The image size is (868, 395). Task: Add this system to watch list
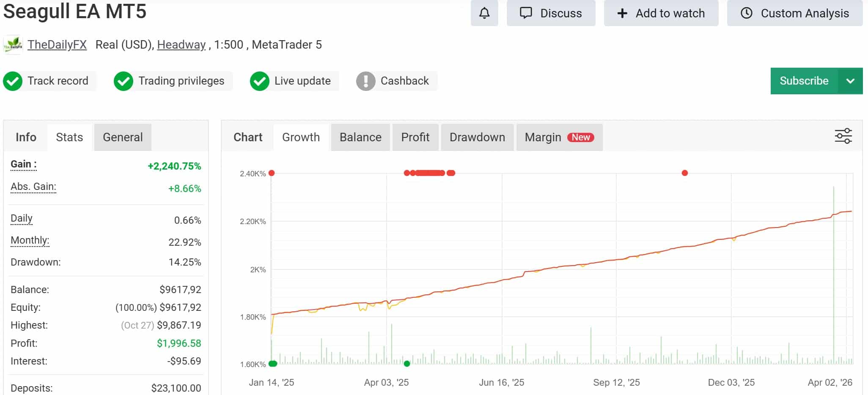(661, 13)
